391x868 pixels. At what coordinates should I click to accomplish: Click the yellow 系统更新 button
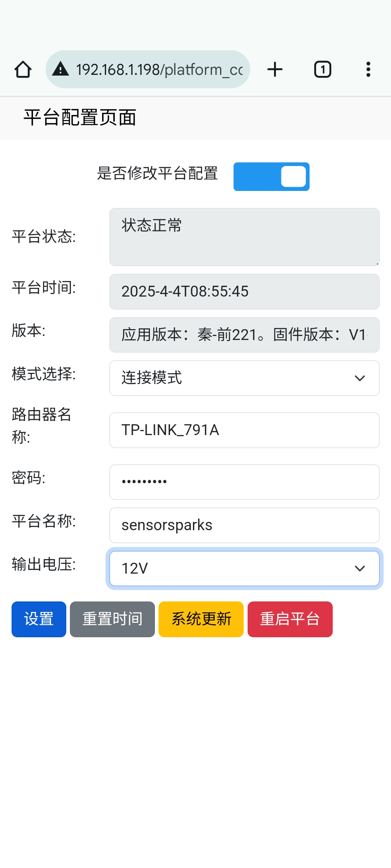pos(201,619)
